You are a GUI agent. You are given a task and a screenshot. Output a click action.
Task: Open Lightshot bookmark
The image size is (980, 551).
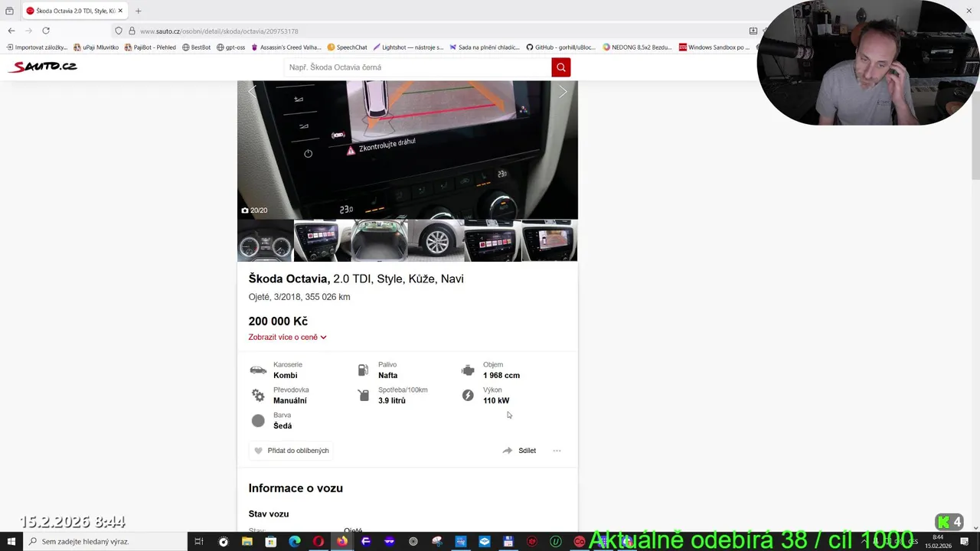(x=408, y=47)
